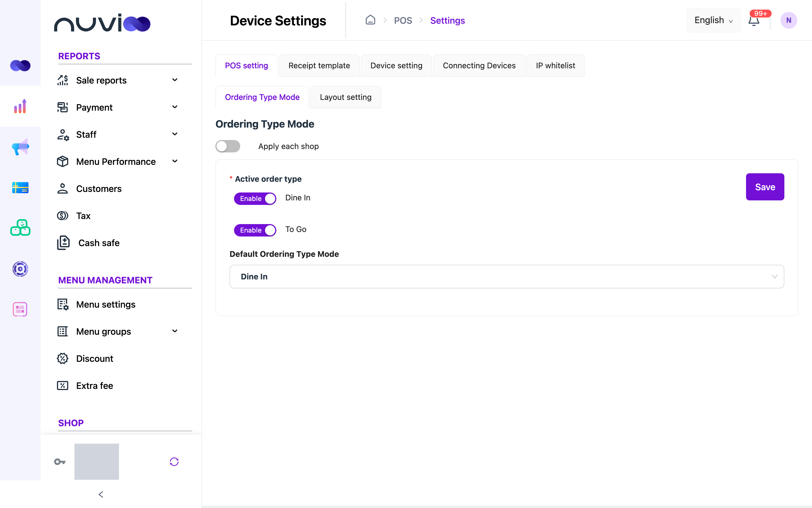Click the purple infinity logo rail icon
The height and width of the screenshot is (508, 812).
tap(20, 65)
